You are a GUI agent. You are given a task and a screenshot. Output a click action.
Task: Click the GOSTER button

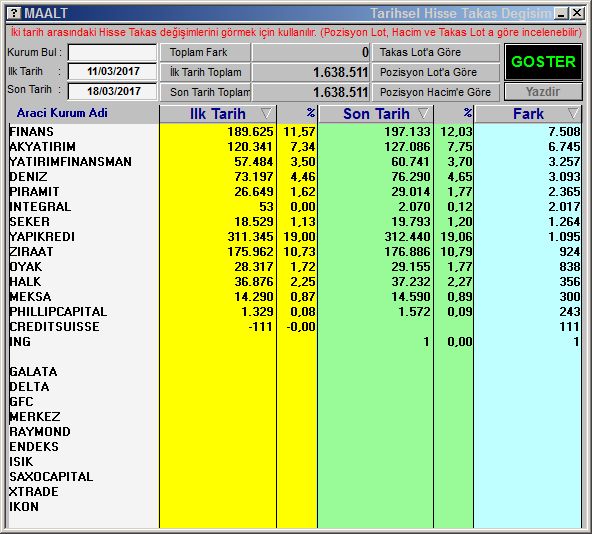tap(543, 62)
